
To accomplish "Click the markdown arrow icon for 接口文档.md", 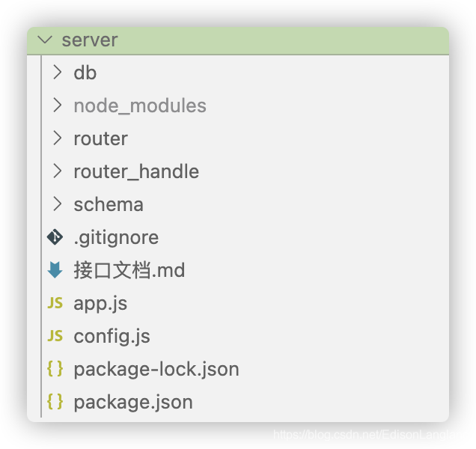I will (x=55, y=270).
